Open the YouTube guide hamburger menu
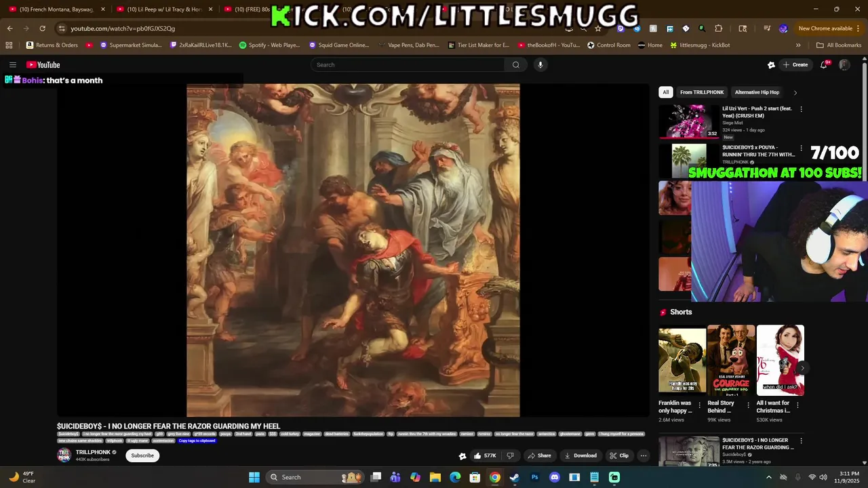868x488 pixels. click(x=13, y=65)
